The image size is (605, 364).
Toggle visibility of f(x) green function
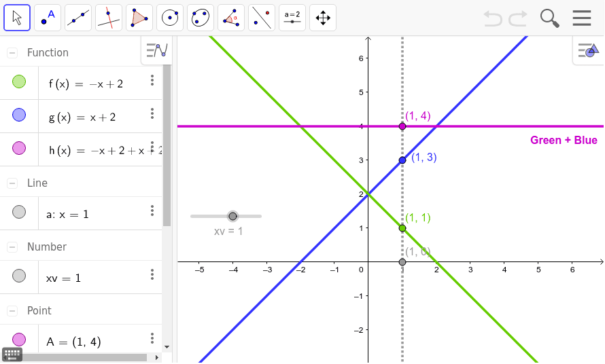click(x=19, y=81)
